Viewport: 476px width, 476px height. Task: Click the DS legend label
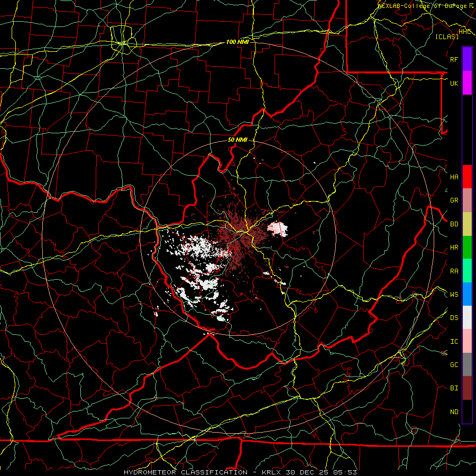[x=454, y=318]
